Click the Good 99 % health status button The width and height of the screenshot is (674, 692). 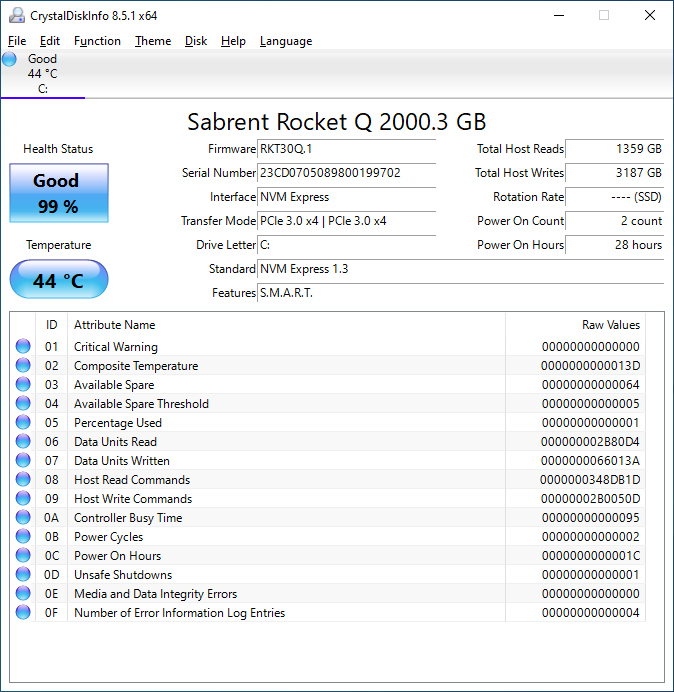tap(58, 192)
